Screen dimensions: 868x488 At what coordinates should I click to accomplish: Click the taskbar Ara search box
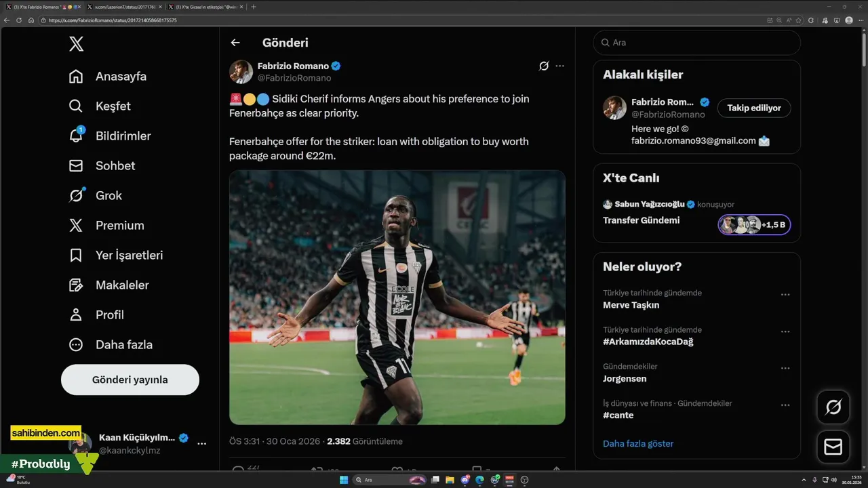pyautogui.click(x=391, y=480)
